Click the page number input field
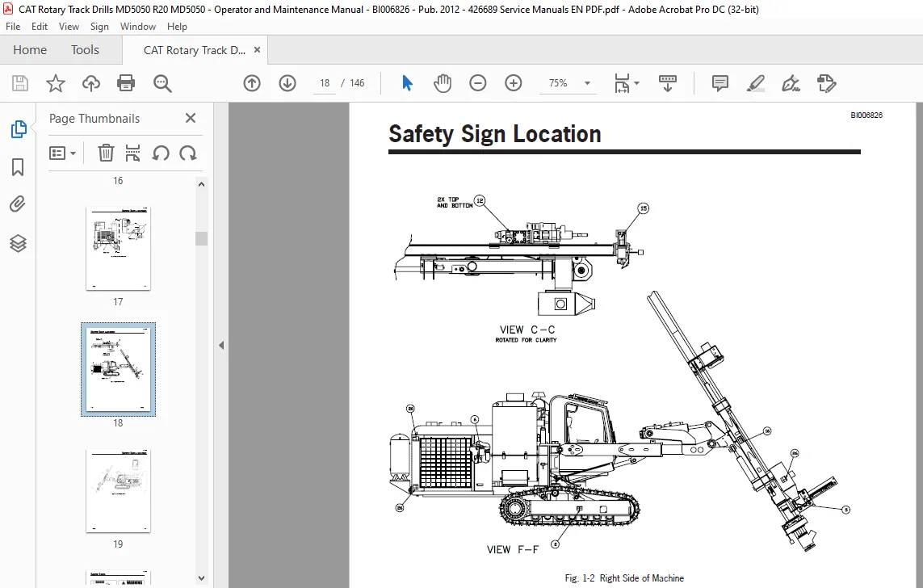The image size is (923, 588). (x=325, y=83)
